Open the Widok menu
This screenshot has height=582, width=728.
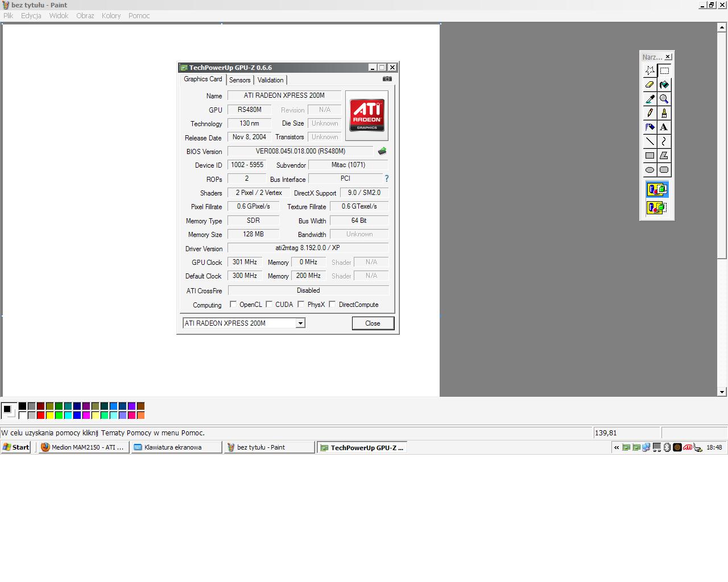click(x=59, y=16)
